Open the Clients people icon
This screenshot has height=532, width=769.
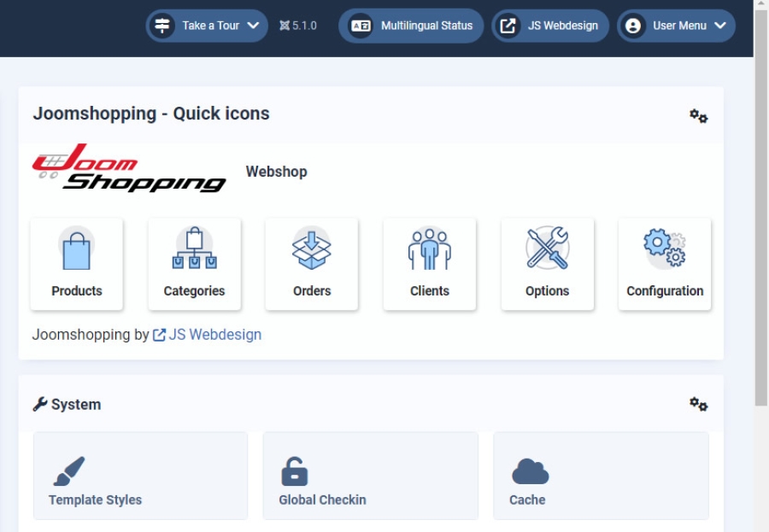tap(429, 248)
